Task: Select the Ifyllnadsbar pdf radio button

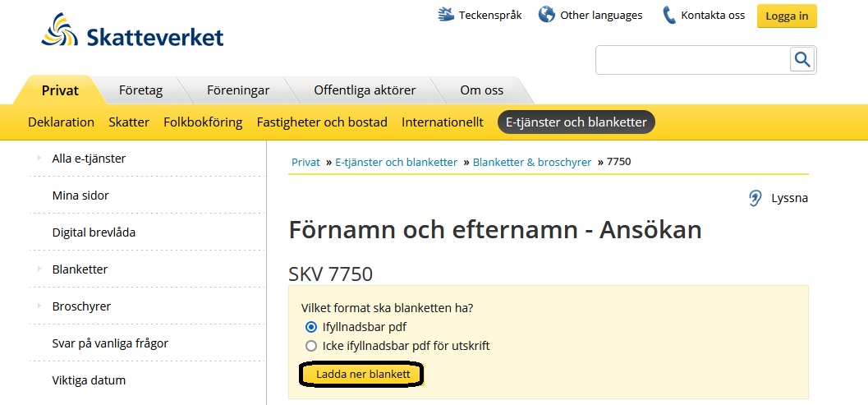Action: click(311, 327)
